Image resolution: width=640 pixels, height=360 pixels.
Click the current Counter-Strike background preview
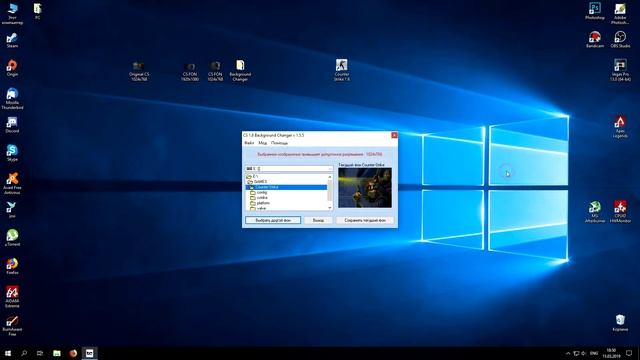(x=365, y=188)
